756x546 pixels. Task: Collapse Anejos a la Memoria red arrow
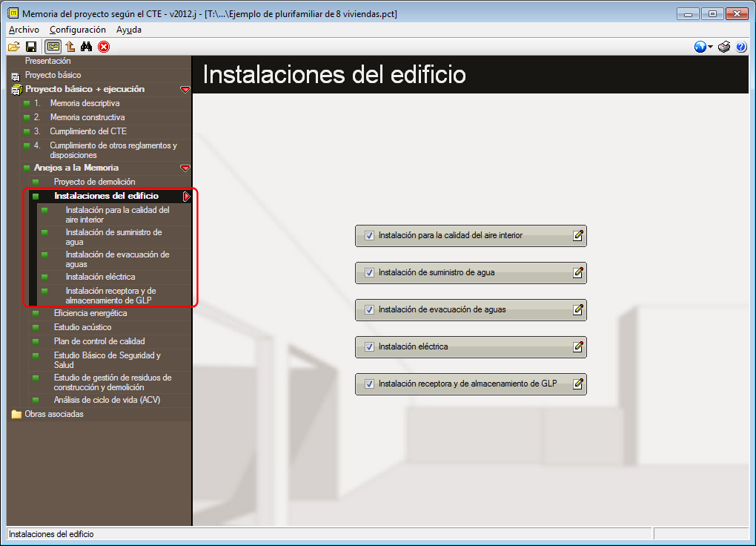[185, 168]
